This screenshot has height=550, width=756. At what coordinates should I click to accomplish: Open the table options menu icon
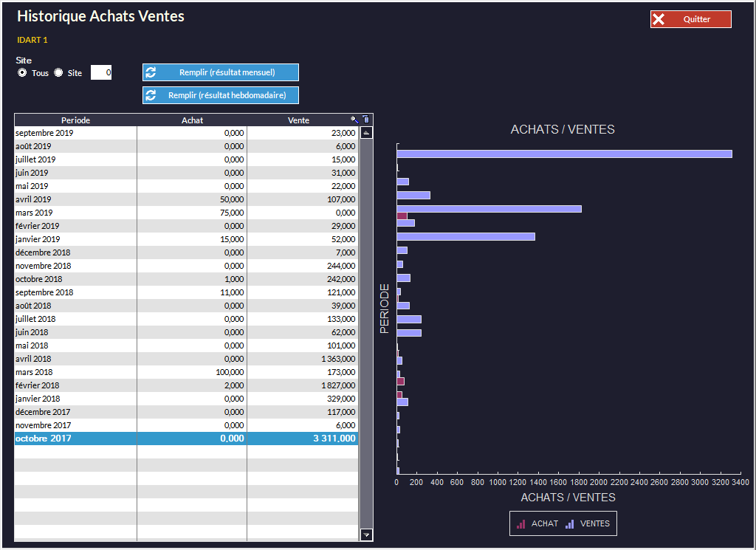click(365, 120)
